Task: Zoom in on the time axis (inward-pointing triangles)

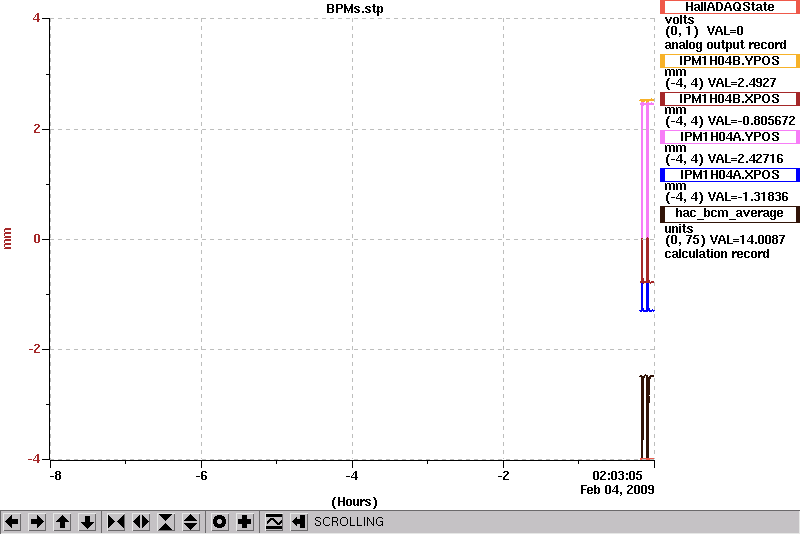Action: [116, 522]
